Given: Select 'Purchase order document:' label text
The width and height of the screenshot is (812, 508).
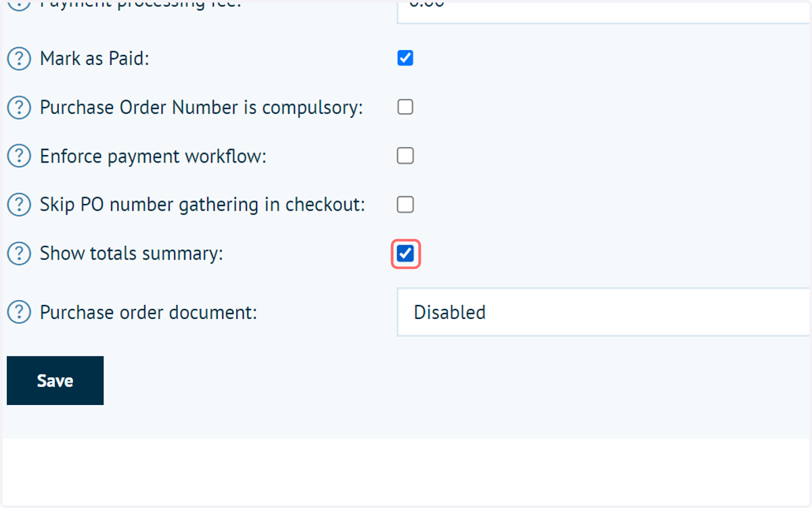Looking at the screenshot, I should tap(148, 312).
